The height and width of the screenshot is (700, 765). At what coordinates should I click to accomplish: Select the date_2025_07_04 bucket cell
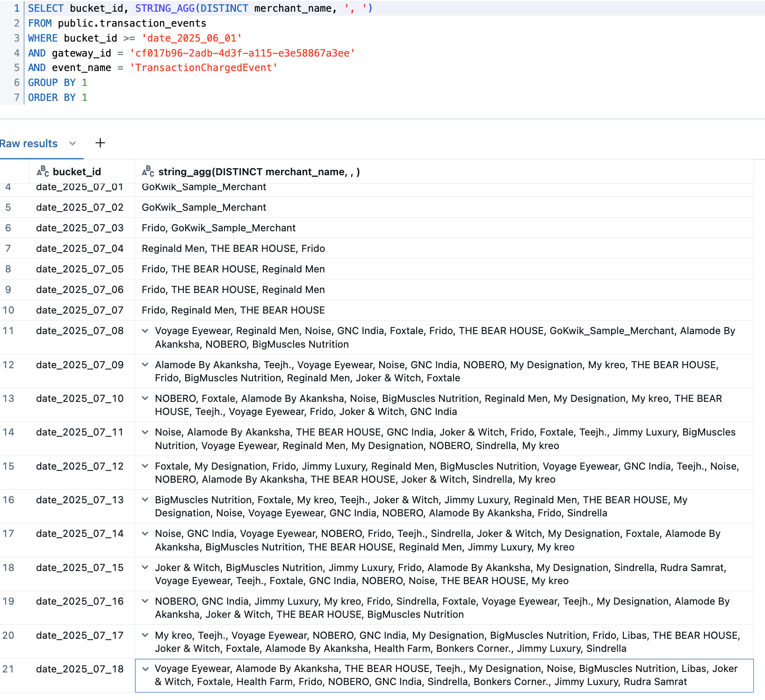(82, 249)
